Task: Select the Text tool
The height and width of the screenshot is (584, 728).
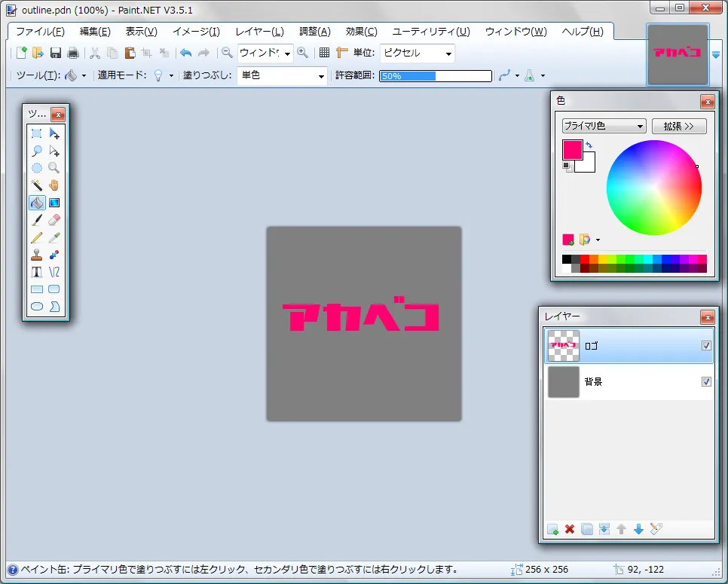Action: [x=36, y=272]
